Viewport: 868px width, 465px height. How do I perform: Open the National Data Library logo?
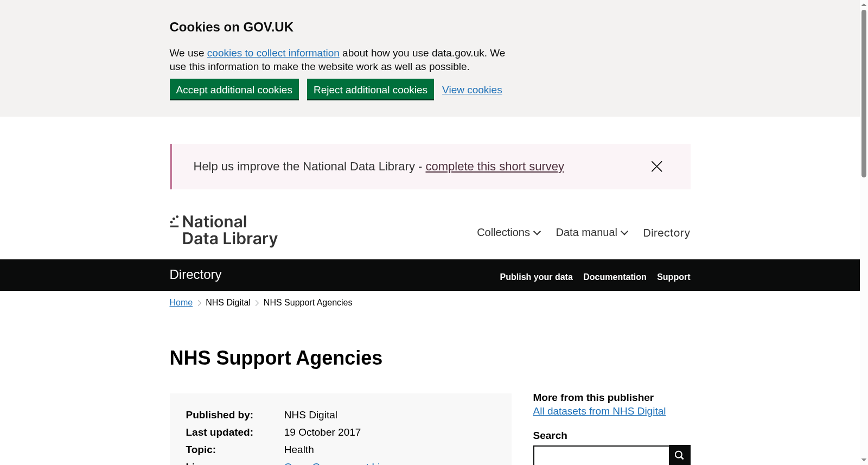click(x=224, y=231)
